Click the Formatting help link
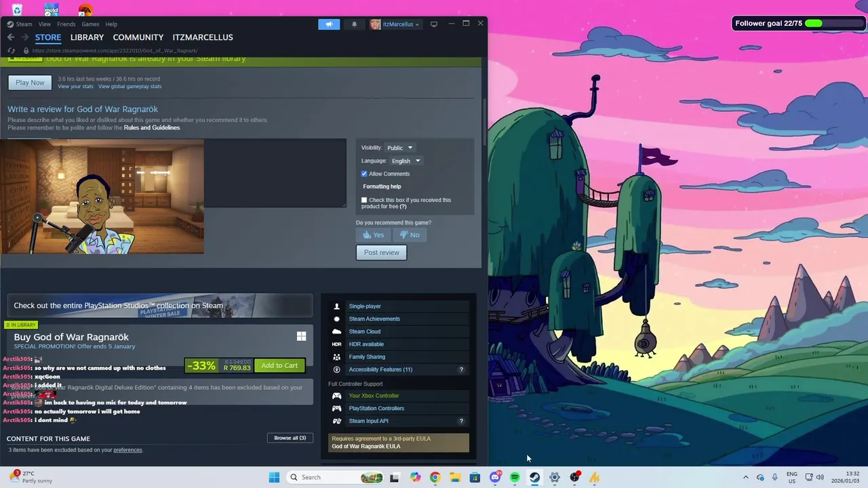The height and width of the screenshot is (488, 868). 382,186
